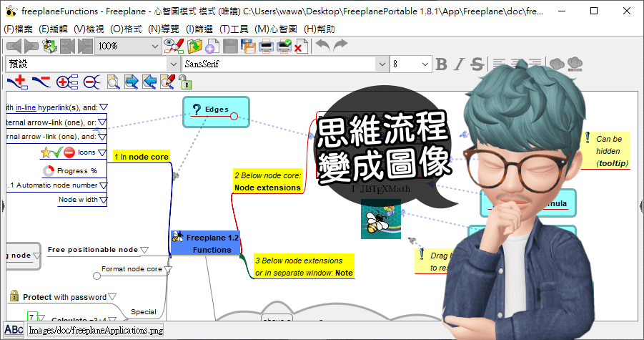The height and width of the screenshot is (340, 644).
Task: Select the '3 Below node extensions' Note node
Action: [x=304, y=266]
